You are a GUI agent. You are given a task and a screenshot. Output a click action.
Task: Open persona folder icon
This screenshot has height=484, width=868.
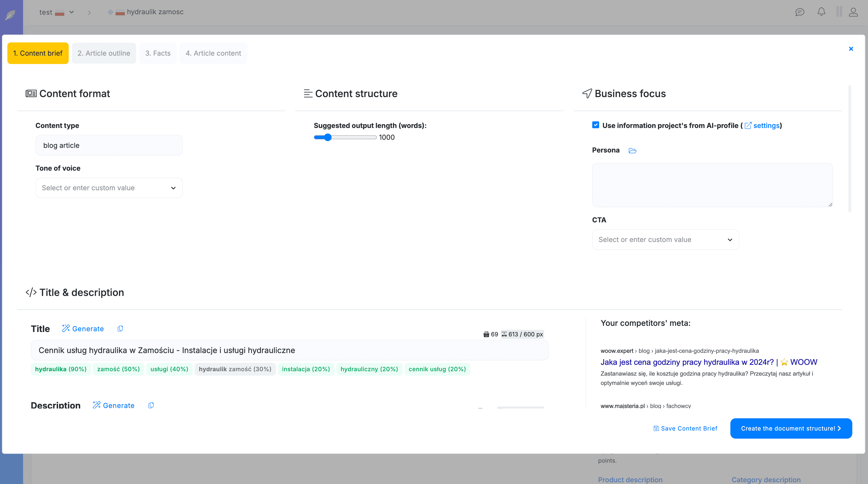coord(632,151)
